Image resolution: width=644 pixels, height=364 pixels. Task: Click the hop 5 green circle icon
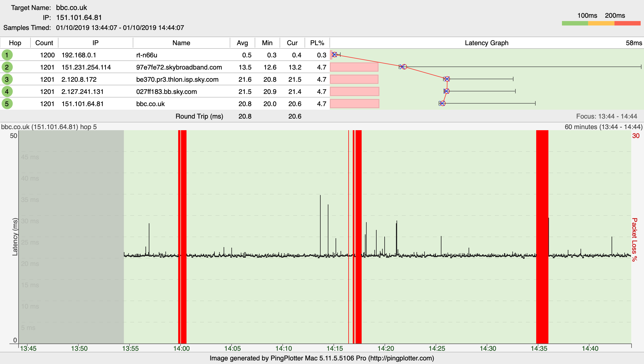point(7,104)
